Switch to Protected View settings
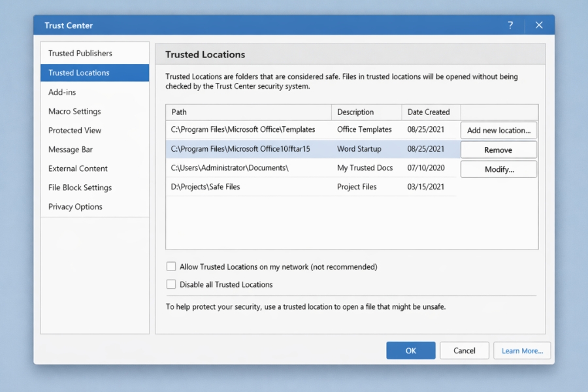Image resolution: width=588 pixels, height=392 pixels. [x=75, y=131]
